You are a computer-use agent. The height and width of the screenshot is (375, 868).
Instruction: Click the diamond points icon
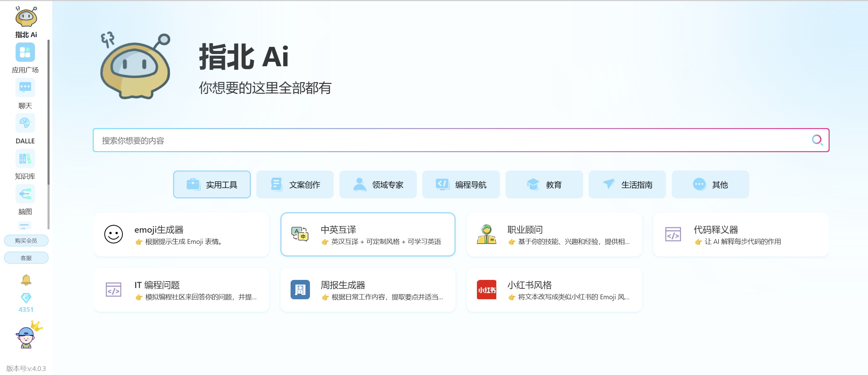26,298
